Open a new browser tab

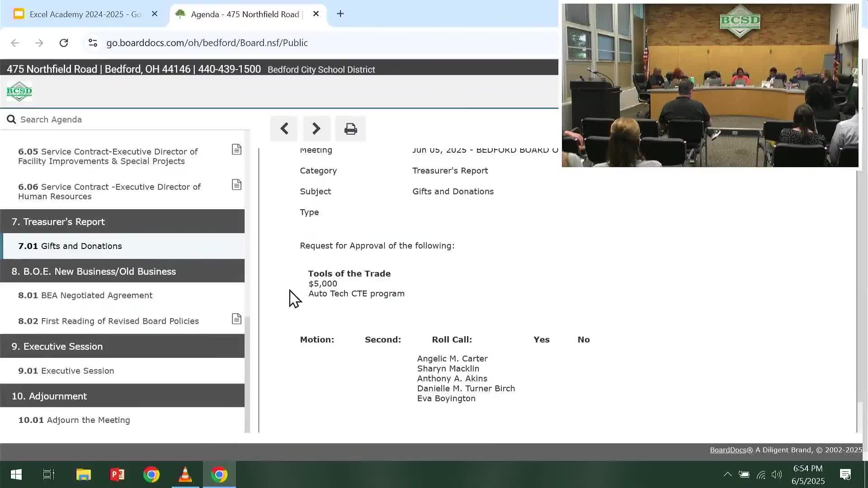(340, 14)
